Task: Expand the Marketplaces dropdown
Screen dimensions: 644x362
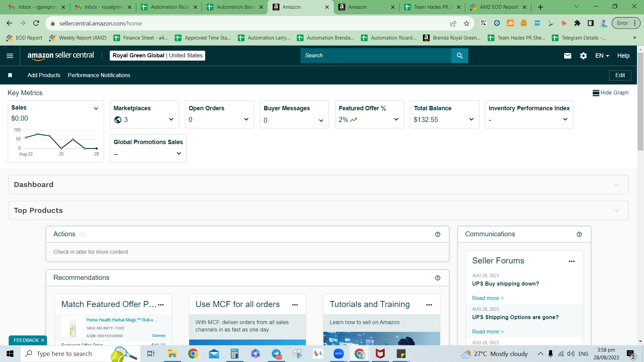Action: point(171,119)
